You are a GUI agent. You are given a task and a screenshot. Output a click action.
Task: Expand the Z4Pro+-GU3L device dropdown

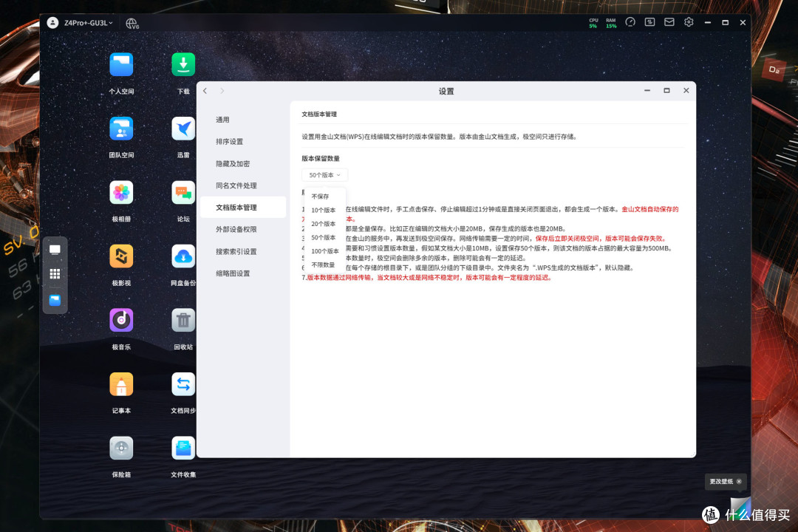tap(87, 23)
